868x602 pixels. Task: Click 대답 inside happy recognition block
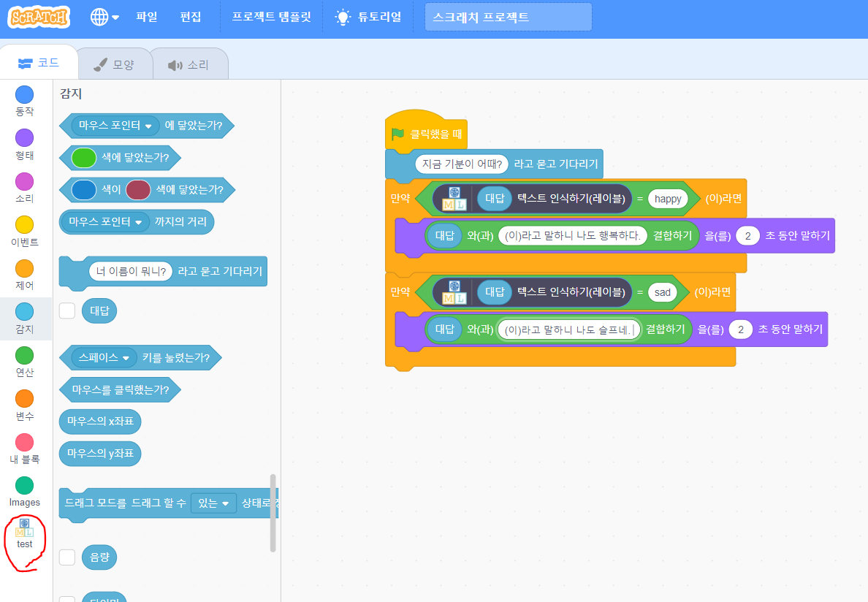coord(495,199)
